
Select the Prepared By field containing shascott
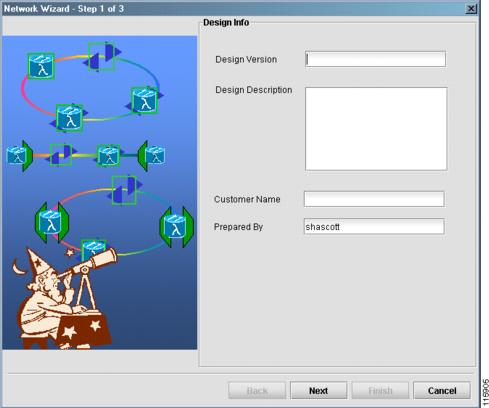click(374, 226)
